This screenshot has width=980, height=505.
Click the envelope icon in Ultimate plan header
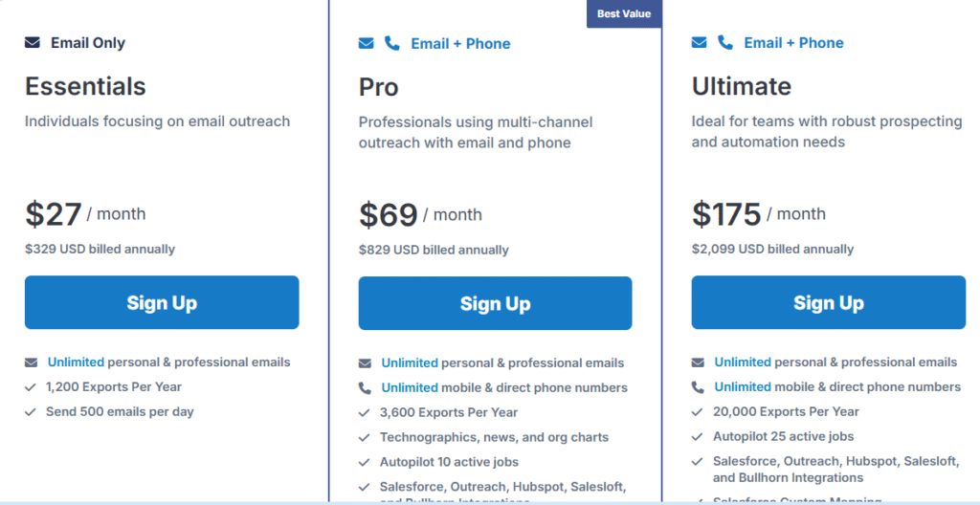click(699, 43)
